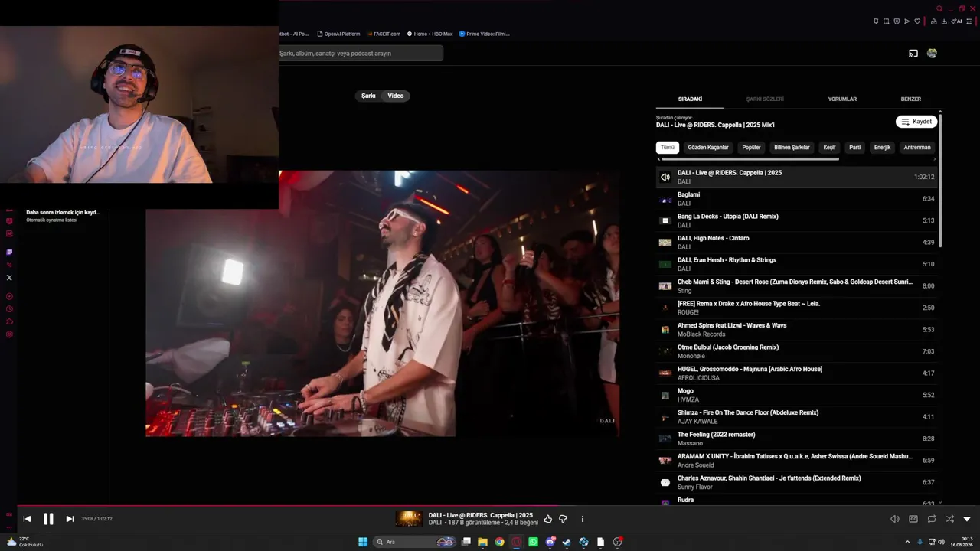The width and height of the screenshot is (980, 551).
Task: Select the Parti filter chip
Action: [x=855, y=148]
